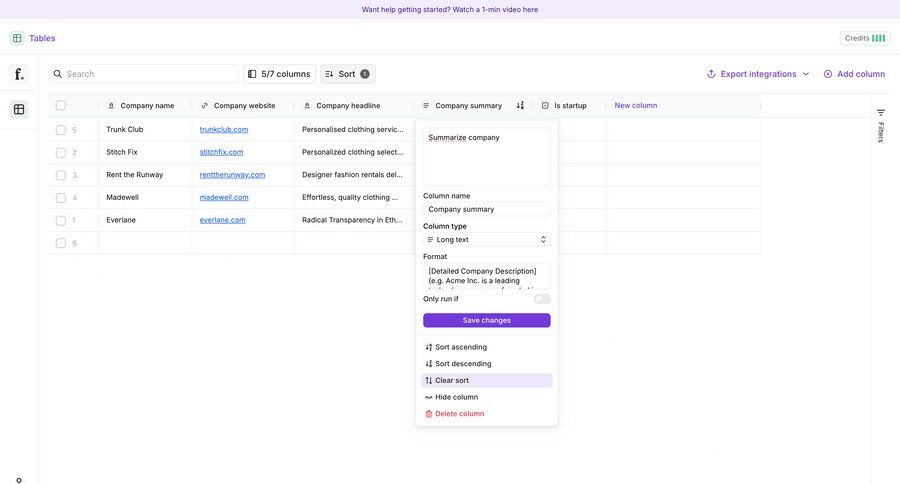
Task: Check the Trunk Club row checkbox
Action: point(60,130)
